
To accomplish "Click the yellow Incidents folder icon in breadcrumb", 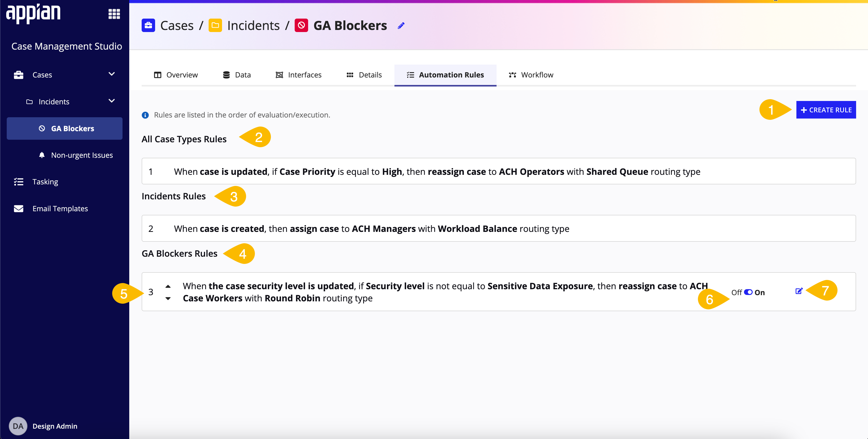I will [215, 26].
